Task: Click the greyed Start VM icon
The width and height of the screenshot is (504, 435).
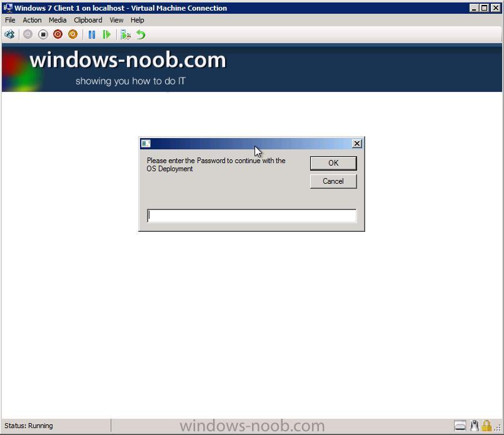Action: [x=28, y=34]
